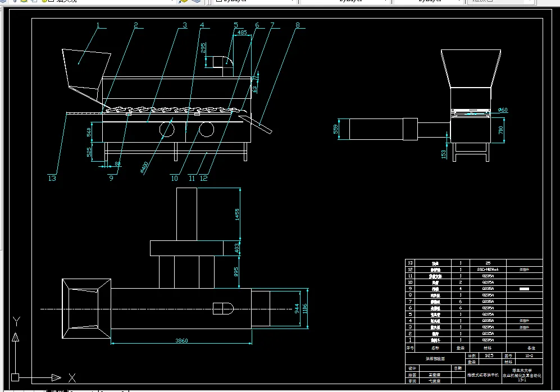Select sequence cell 1 in parts table

[x=411, y=340]
